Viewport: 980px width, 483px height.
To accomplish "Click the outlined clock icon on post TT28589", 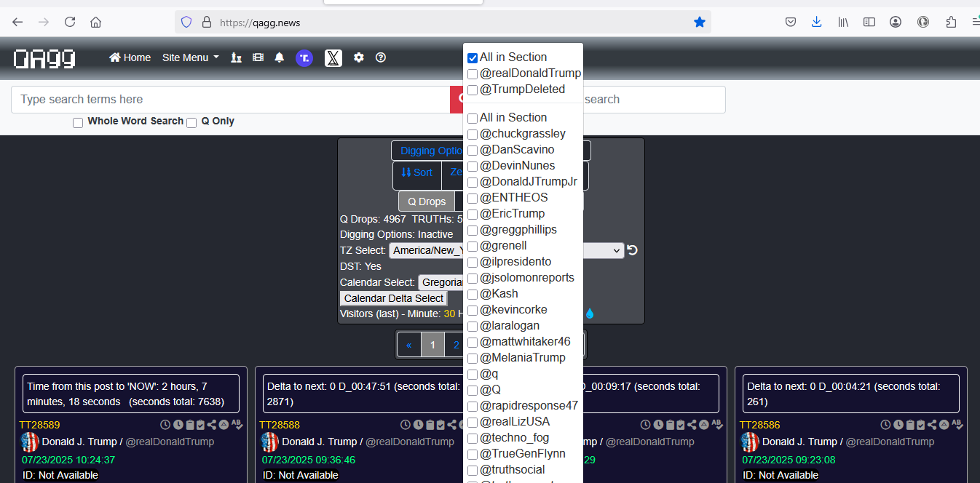I will pos(165,425).
